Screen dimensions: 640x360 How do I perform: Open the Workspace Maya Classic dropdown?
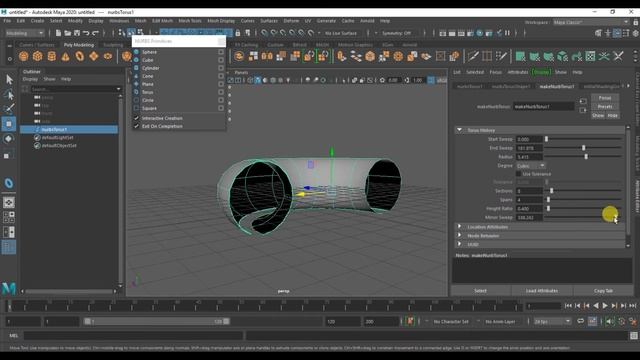coord(591,22)
